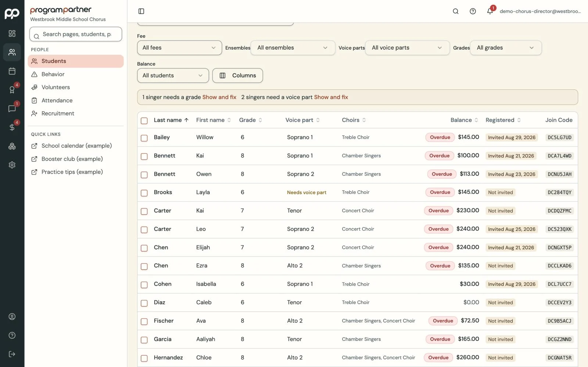Open the dollar sign finances icon
Viewport: 588px width, 367px height.
coord(12,127)
